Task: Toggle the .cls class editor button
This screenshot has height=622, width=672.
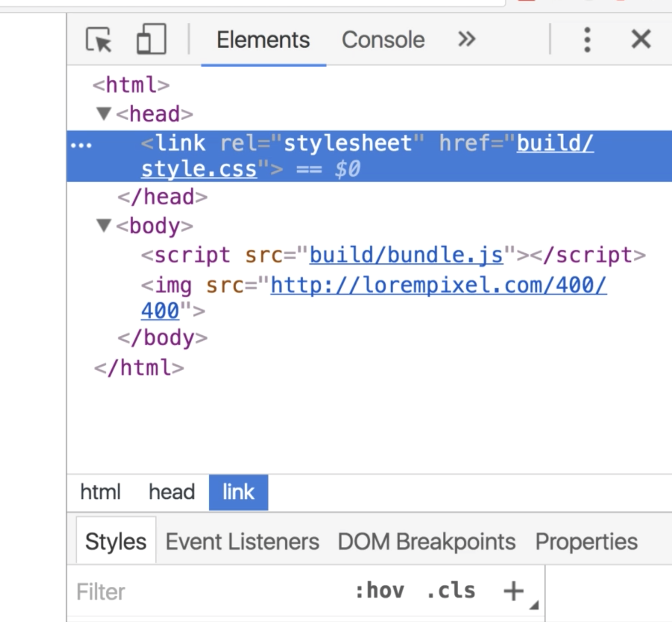Action: [451, 591]
